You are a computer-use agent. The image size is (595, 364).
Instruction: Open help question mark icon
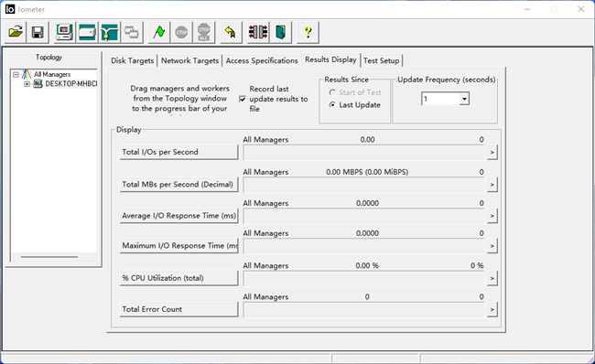click(308, 32)
